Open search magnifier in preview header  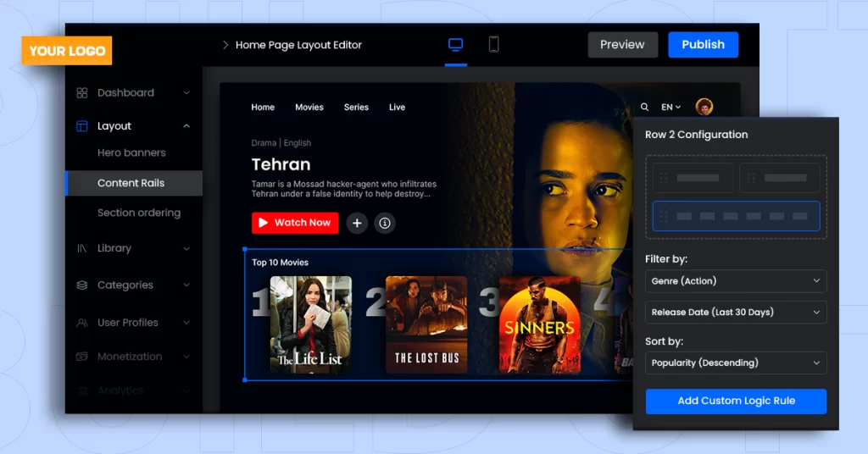pyautogui.click(x=644, y=108)
